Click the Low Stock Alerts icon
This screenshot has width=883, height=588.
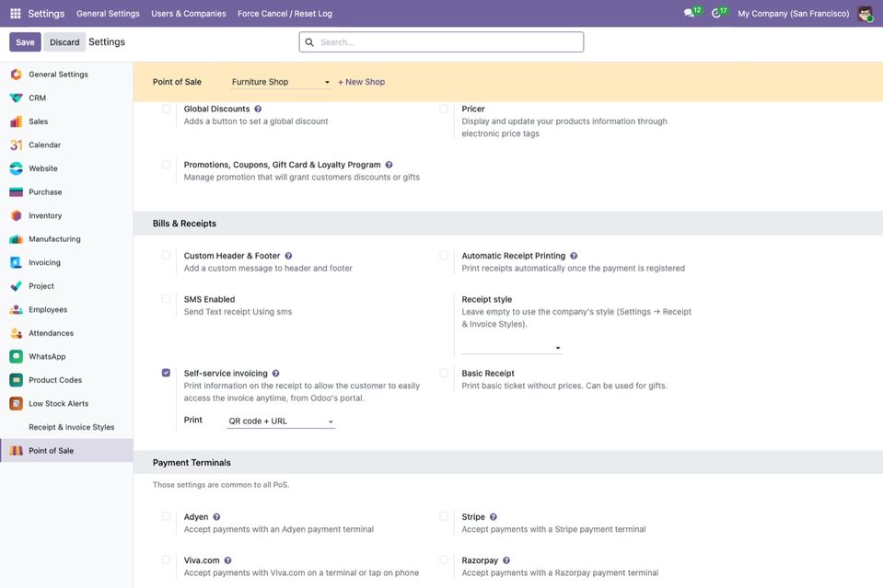[x=17, y=403]
